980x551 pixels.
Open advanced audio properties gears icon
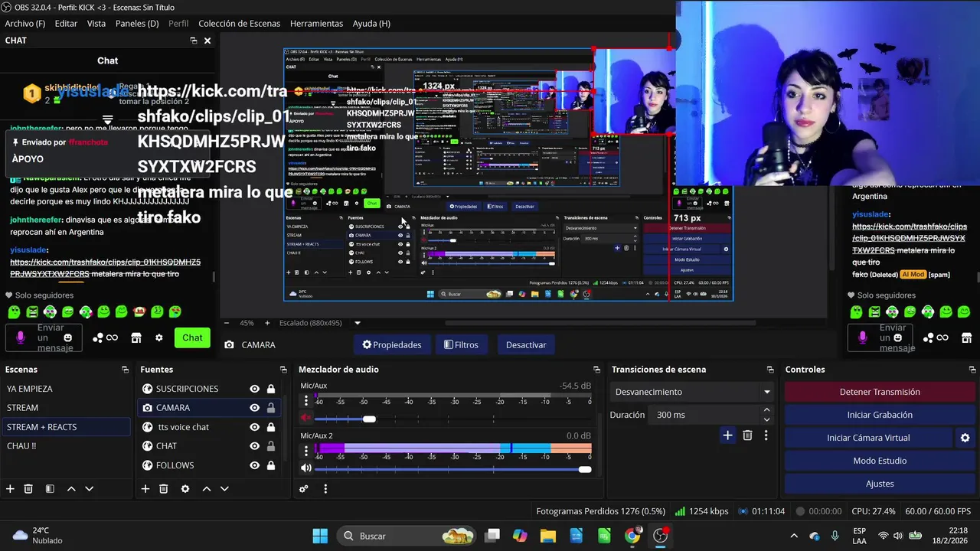tap(304, 488)
